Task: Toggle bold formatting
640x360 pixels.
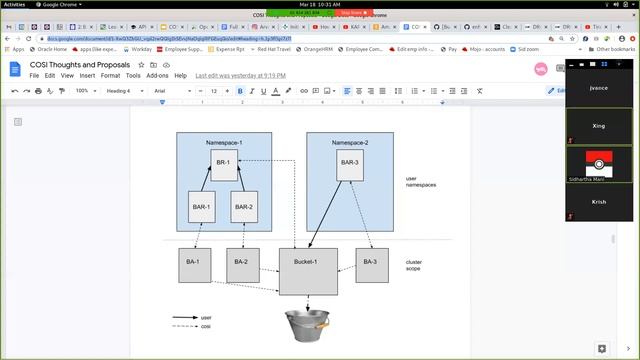Action: pos(240,91)
